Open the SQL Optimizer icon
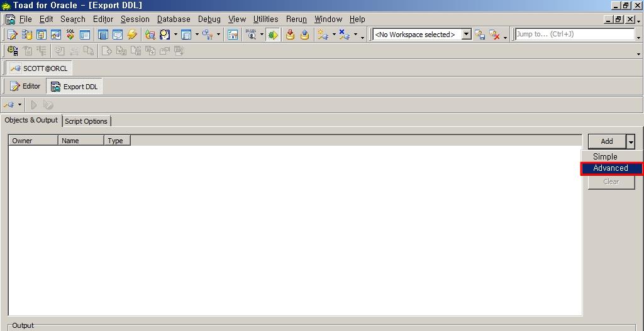Image resolution: width=644 pixels, height=331 pixels. (70, 35)
